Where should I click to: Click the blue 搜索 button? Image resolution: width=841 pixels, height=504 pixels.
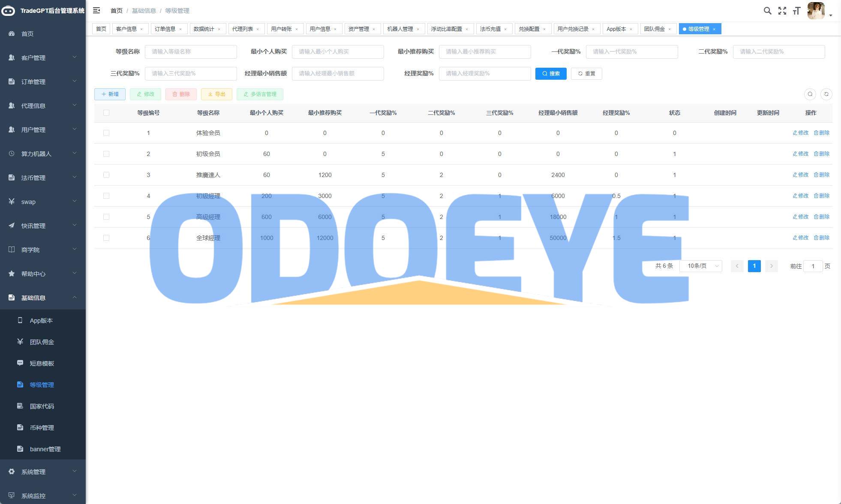tap(550, 74)
